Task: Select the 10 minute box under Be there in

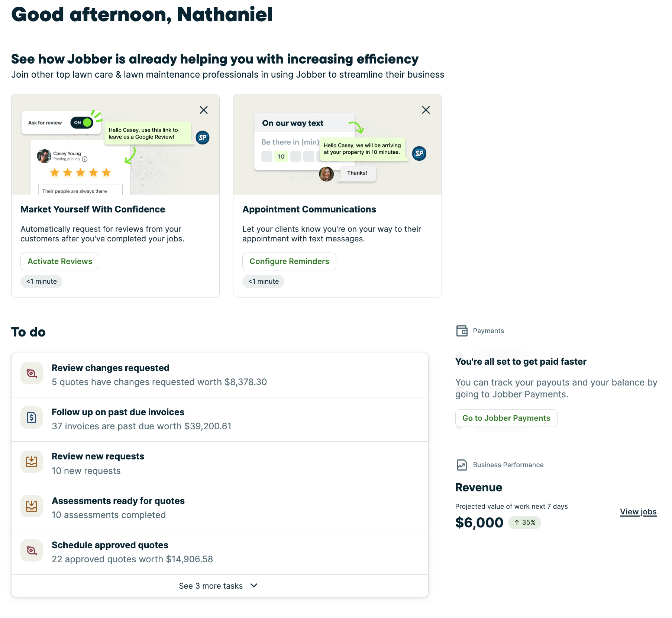Action: [x=281, y=156]
